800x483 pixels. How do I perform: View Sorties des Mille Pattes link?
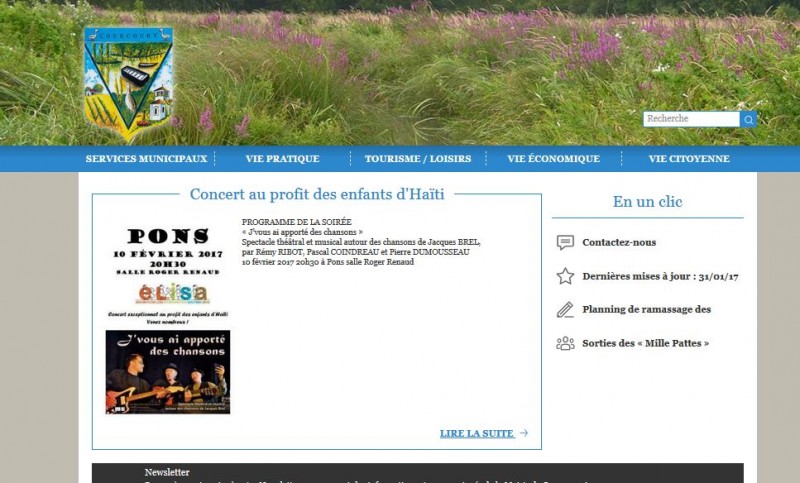(645, 343)
